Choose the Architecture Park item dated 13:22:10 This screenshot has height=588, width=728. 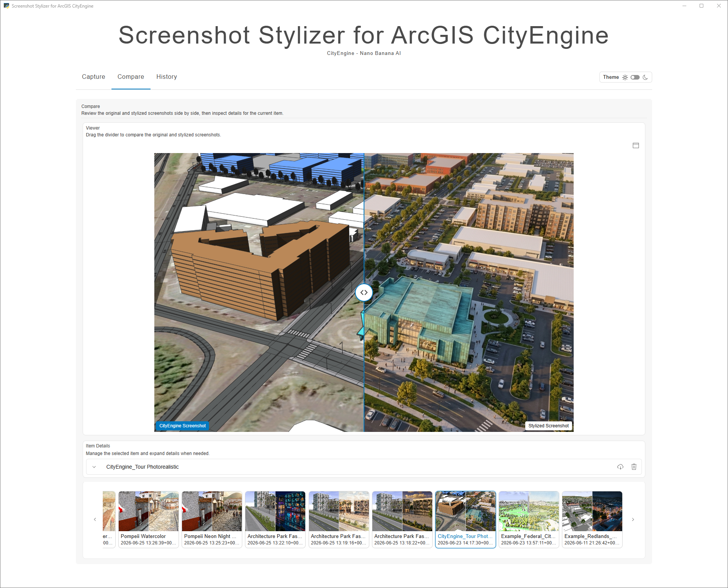[x=275, y=519]
